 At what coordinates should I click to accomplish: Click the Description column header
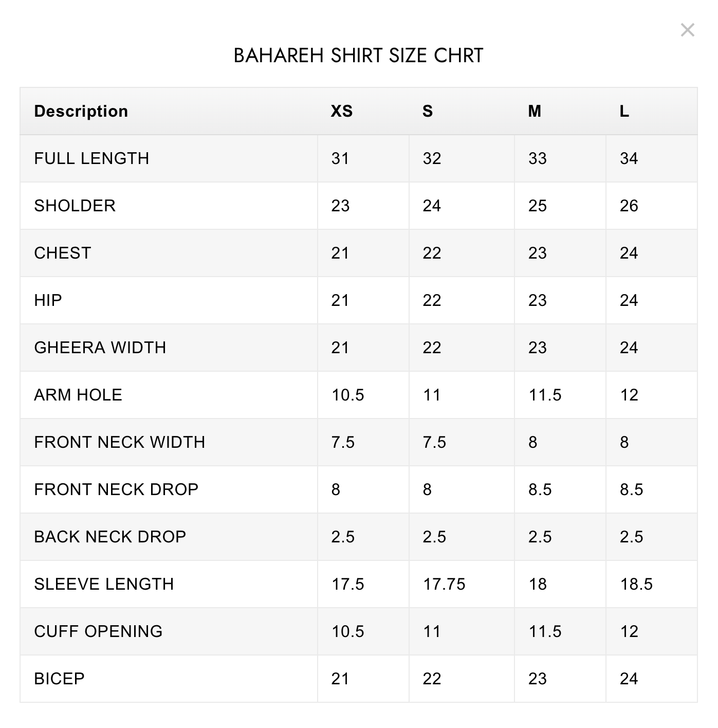coord(81,111)
